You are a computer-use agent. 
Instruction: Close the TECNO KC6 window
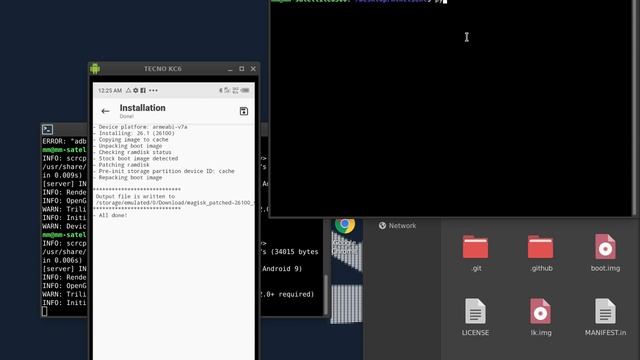[253, 69]
